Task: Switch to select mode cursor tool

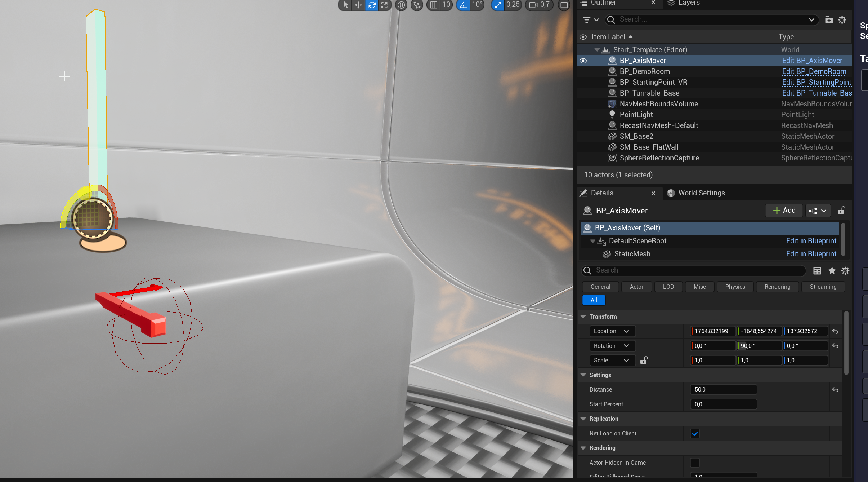Action: [345, 5]
